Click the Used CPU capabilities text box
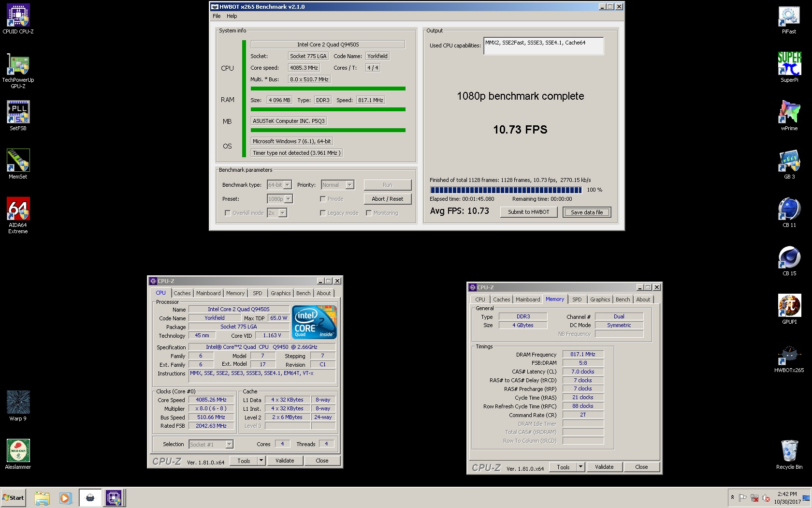The height and width of the screenshot is (508, 812). tap(544, 46)
